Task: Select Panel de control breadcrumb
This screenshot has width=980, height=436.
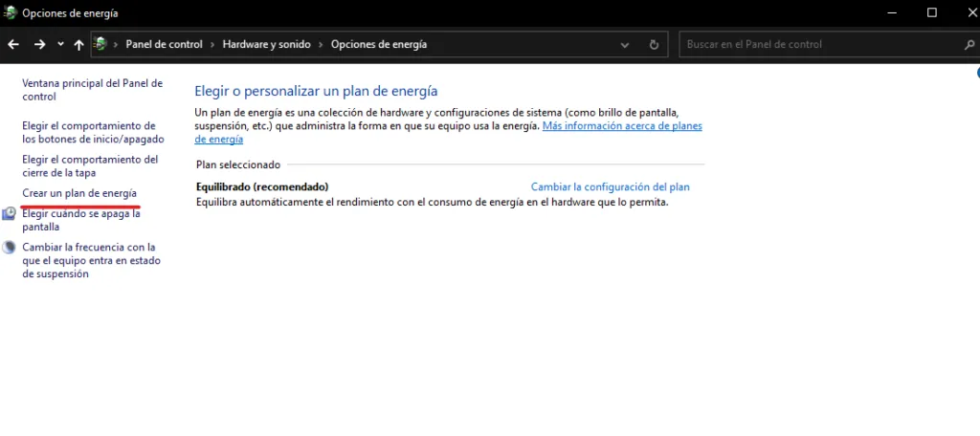Action: click(x=165, y=44)
